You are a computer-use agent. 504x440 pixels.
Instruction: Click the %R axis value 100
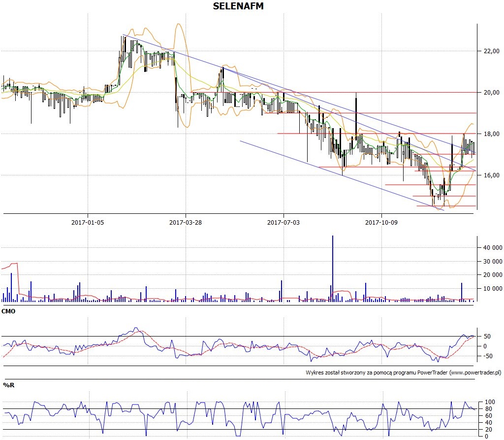click(490, 402)
